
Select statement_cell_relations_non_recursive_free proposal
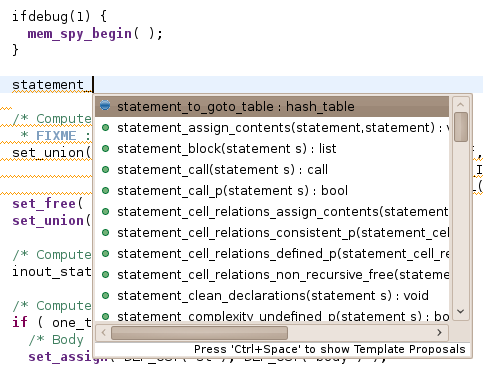(x=272, y=275)
